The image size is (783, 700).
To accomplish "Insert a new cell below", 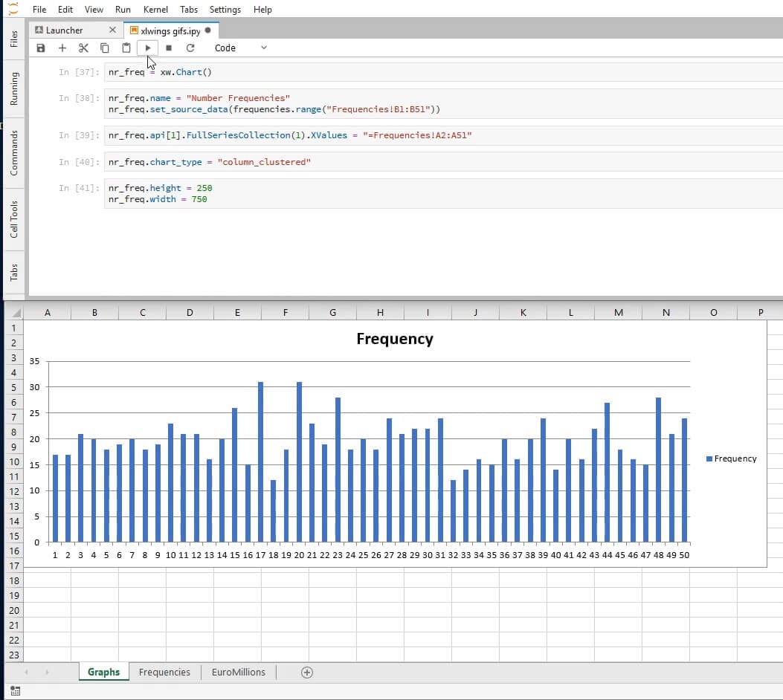I will point(62,48).
